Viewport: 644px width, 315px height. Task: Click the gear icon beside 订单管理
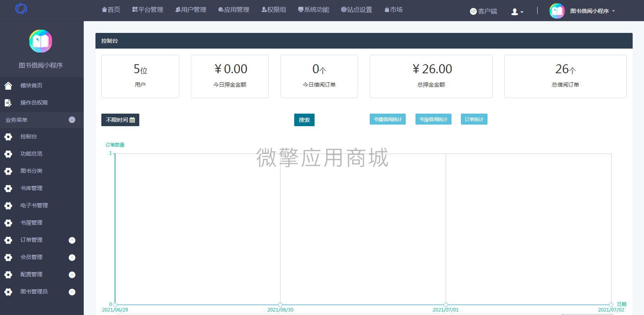(x=8, y=240)
